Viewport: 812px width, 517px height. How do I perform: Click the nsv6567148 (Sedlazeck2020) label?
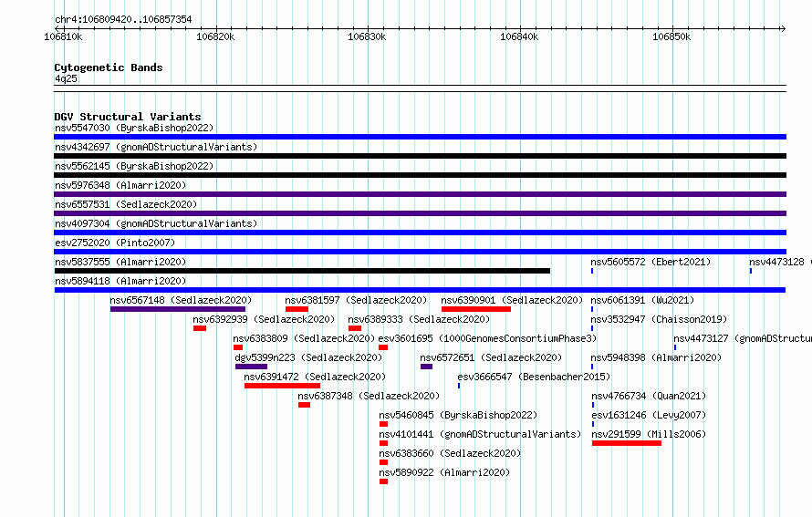tap(181, 300)
